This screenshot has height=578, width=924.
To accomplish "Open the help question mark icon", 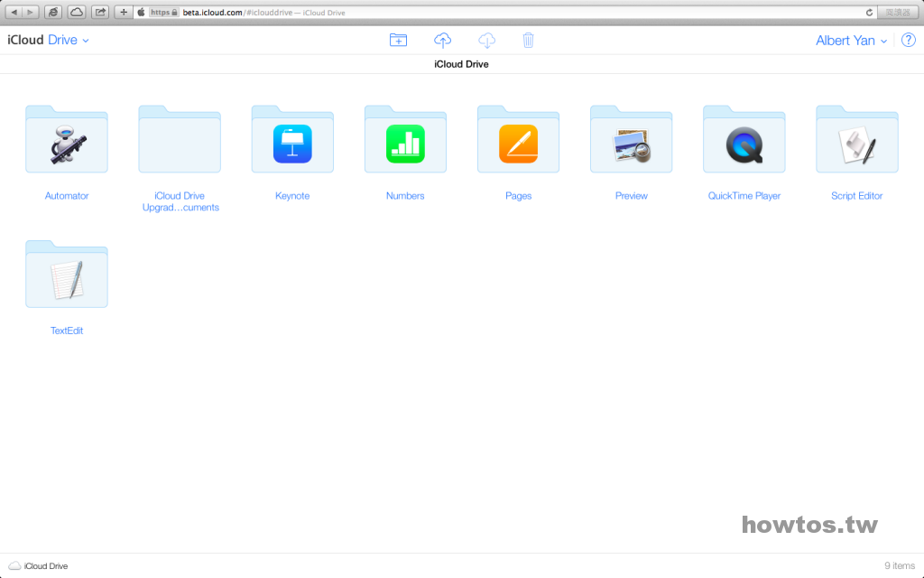I will (909, 40).
